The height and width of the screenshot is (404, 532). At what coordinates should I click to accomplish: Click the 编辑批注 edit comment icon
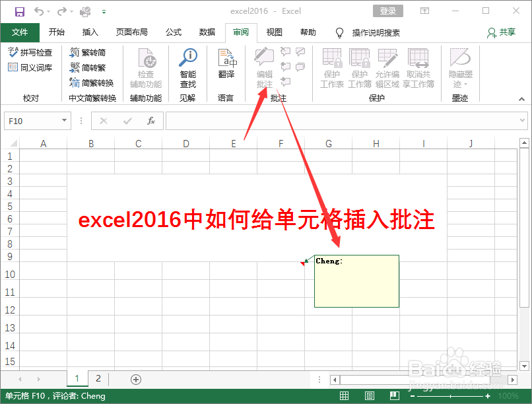click(x=264, y=57)
